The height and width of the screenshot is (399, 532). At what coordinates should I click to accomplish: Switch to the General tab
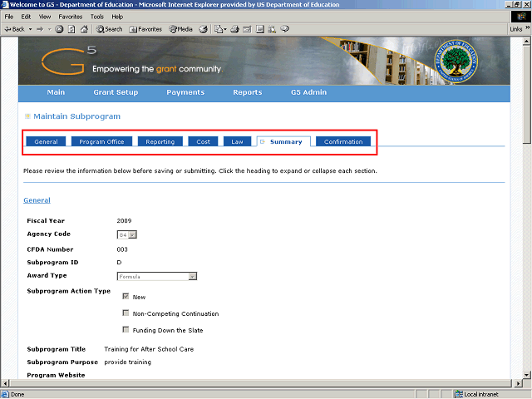[46, 141]
